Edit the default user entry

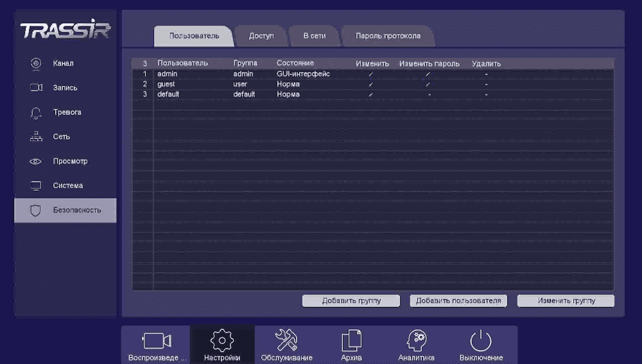[371, 94]
